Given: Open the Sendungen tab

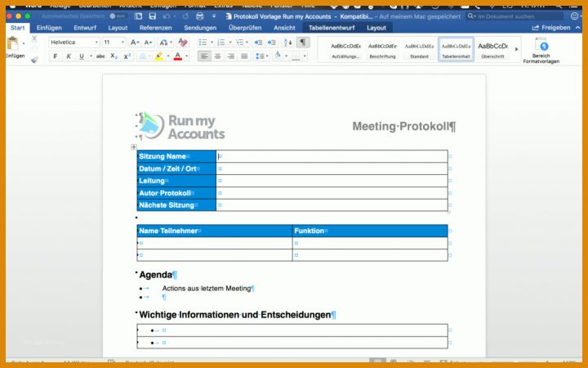Looking at the screenshot, I should pyautogui.click(x=200, y=28).
